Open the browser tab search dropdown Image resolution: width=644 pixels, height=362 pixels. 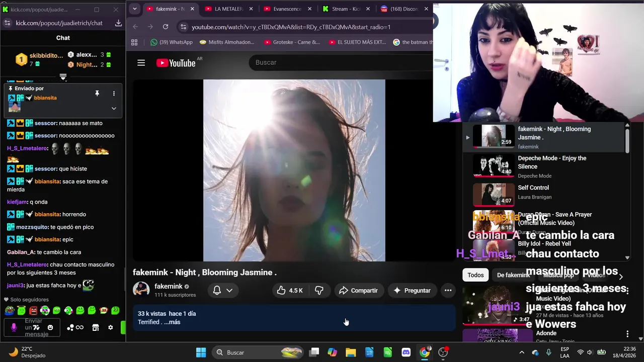coord(134,9)
